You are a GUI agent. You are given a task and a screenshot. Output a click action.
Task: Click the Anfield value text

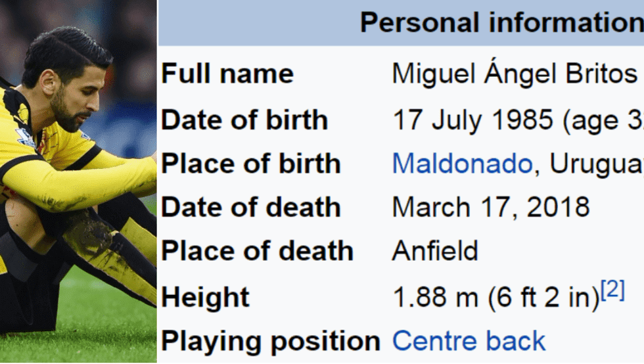click(435, 252)
